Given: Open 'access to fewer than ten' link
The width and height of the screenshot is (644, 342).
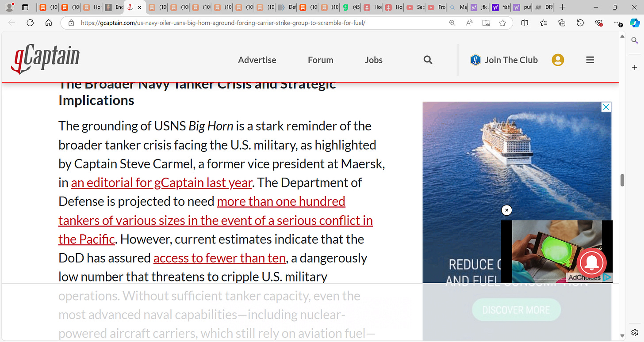Looking at the screenshot, I should pyautogui.click(x=219, y=258).
